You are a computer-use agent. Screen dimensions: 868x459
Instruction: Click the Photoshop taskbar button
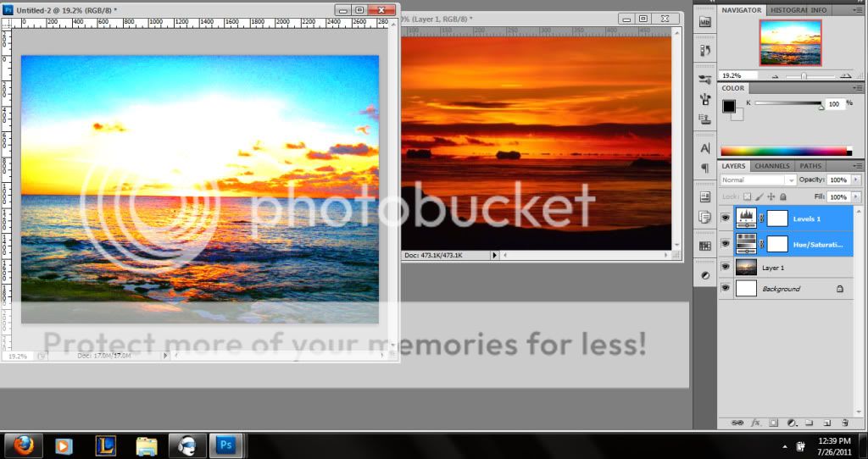pyautogui.click(x=225, y=445)
